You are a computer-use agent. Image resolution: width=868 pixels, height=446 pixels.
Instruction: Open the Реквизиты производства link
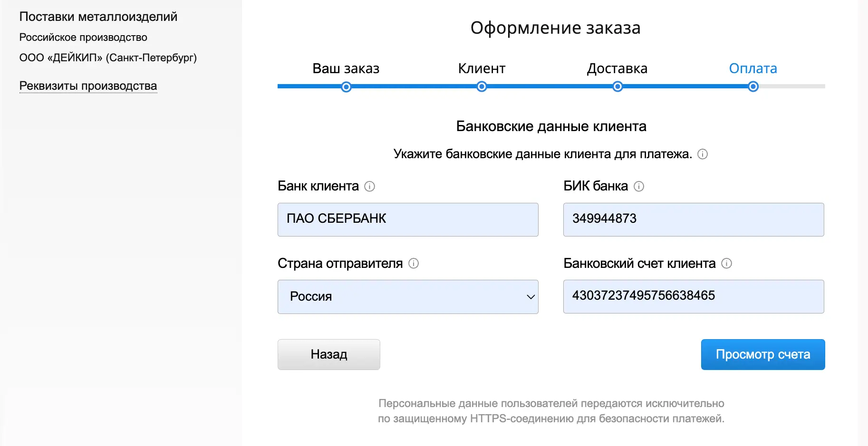[88, 86]
